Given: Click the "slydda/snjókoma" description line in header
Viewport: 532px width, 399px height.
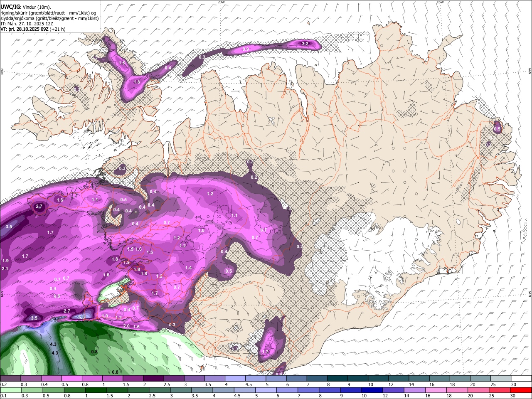Looking at the screenshot, I should coord(49,18).
